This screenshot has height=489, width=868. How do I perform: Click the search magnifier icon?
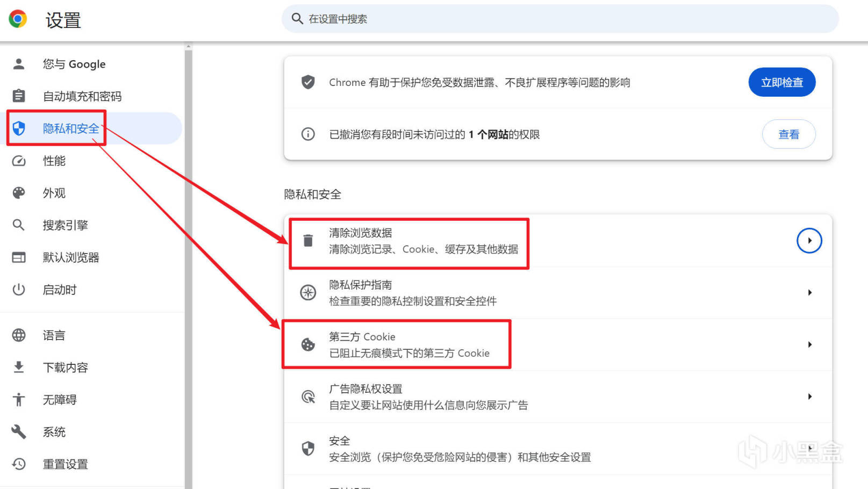(x=297, y=19)
